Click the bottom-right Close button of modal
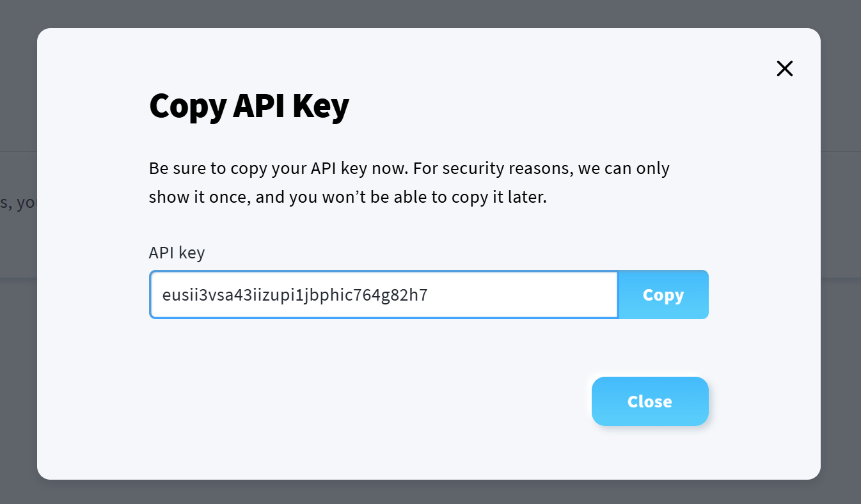Image resolution: width=861 pixels, height=504 pixels. click(649, 401)
